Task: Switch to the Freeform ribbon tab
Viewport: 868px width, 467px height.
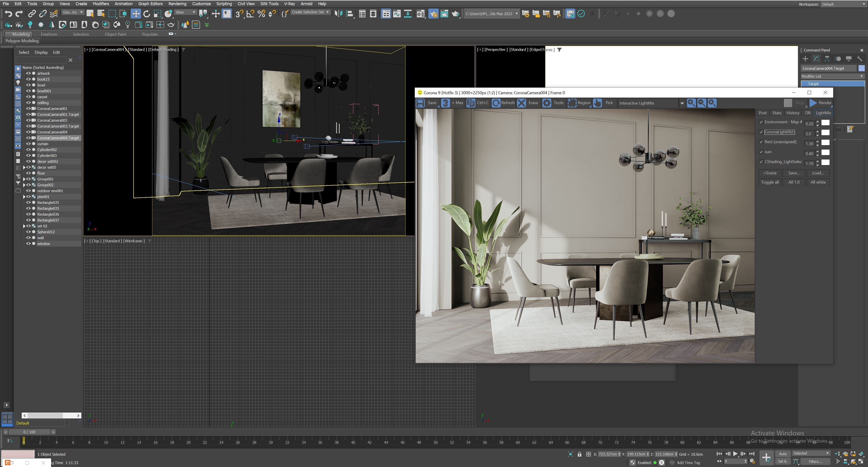Action: 49,34
